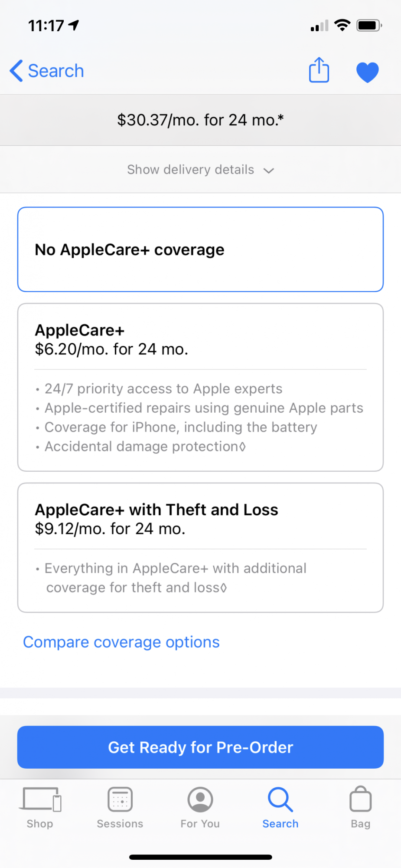Select AppleCare+ $6.20/mo. option
The image size is (401, 868).
200,387
